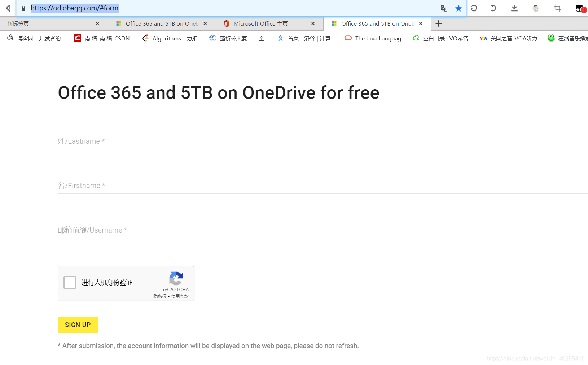Click the reCAPTCHA logo icon
The height and width of the screenshot is (365, 588).
click(x=176, y=278)
